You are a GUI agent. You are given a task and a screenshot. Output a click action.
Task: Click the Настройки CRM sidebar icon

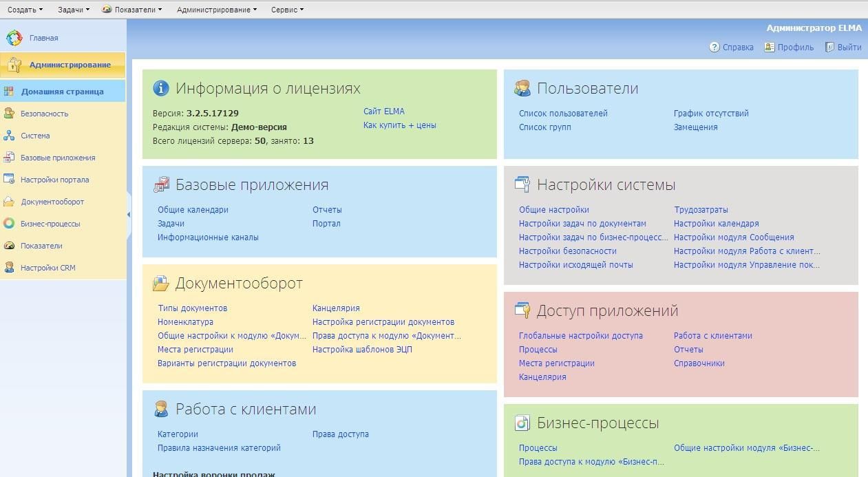pyautogui.click(x=9, y=268)
